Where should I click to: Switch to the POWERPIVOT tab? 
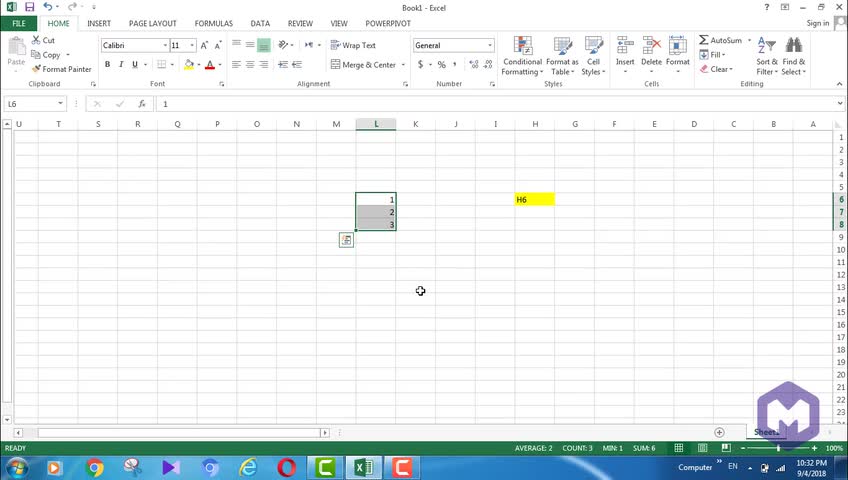(x=388, y=23)
